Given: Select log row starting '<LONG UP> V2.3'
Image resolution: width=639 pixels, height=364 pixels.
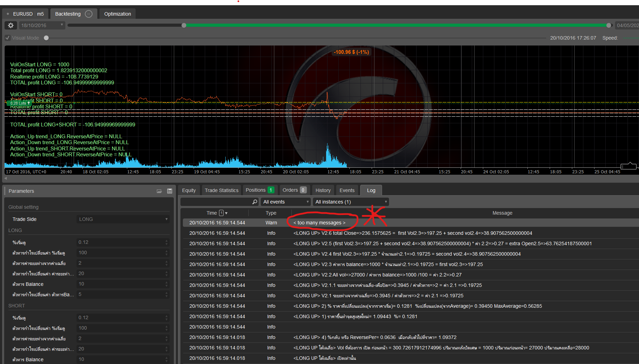Looking at the screenshot, I should pyautogui.click(x=411, y=264).
